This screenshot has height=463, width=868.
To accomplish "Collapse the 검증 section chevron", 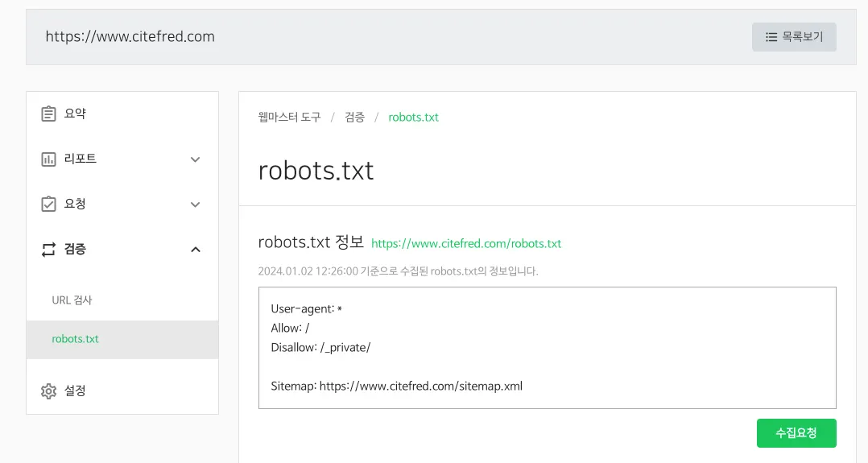I will click(x=195, y=250).
